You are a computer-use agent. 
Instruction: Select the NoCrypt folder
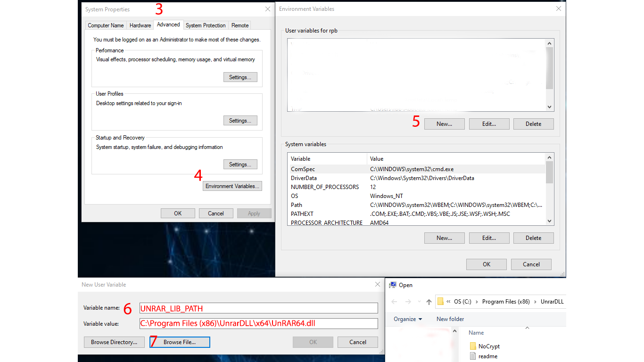click(485, 346)
